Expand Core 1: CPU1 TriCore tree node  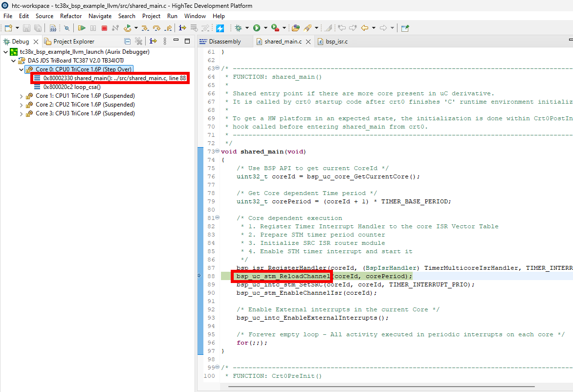21,96
